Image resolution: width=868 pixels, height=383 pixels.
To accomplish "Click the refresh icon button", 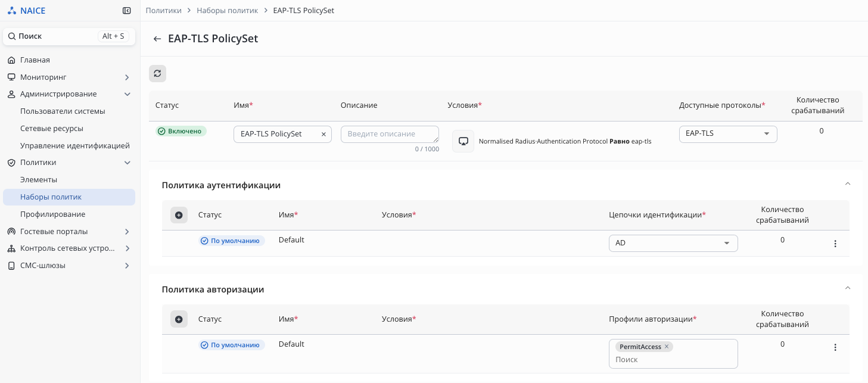I will click(x=157, y=73).
